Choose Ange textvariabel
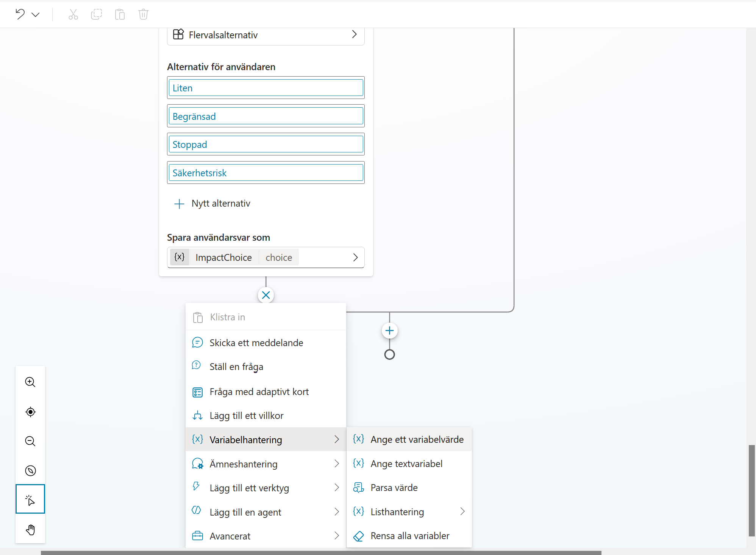Image resolution: width=756 pixels, height=555 pixels. [x=409, y=464]
